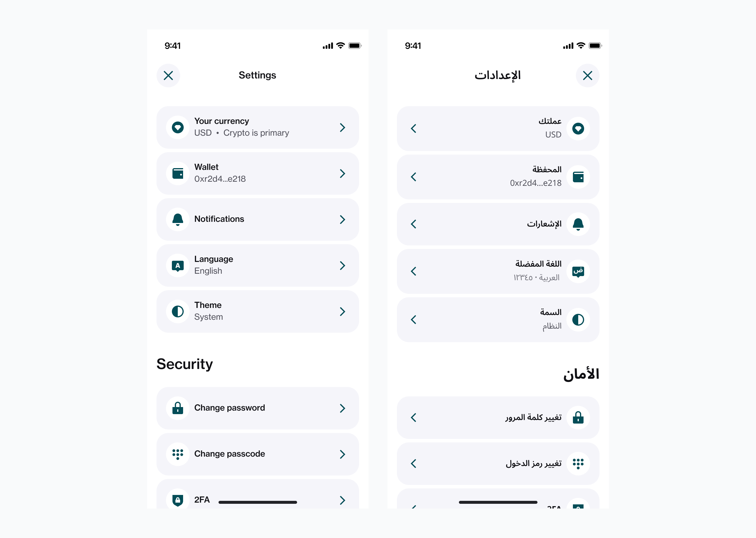This screenshot has width=756, height=538.
Task: Open the Arabic الإشعارات settings row
Action: click(x=498, y=224)
